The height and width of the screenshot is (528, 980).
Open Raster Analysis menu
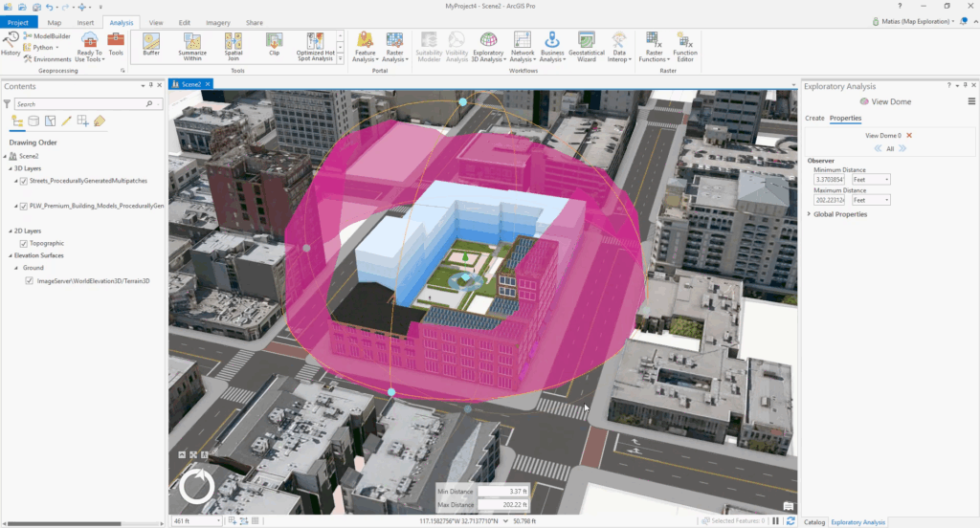point(394,48)
